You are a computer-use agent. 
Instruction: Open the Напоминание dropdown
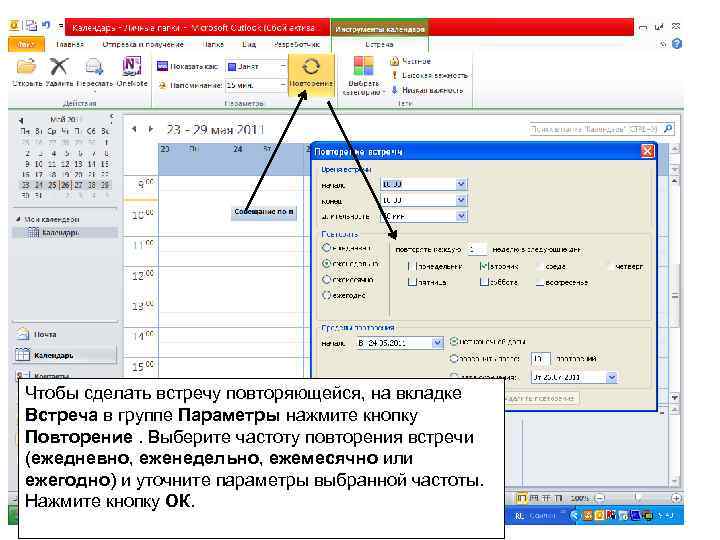tap(283, 85)
